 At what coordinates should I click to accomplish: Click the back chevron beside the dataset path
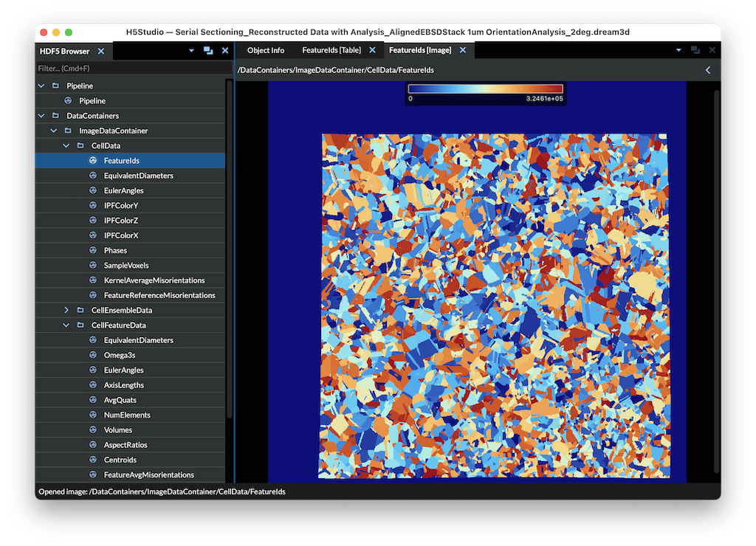(708, 70)
